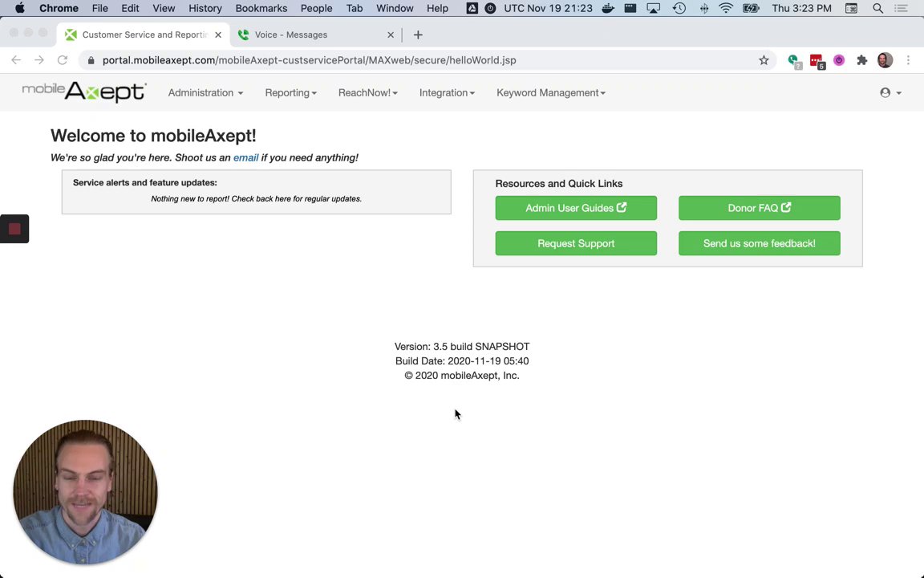Open Admin User Guides
The height and width of the screenshot is (578, 924).
[576, 208]
